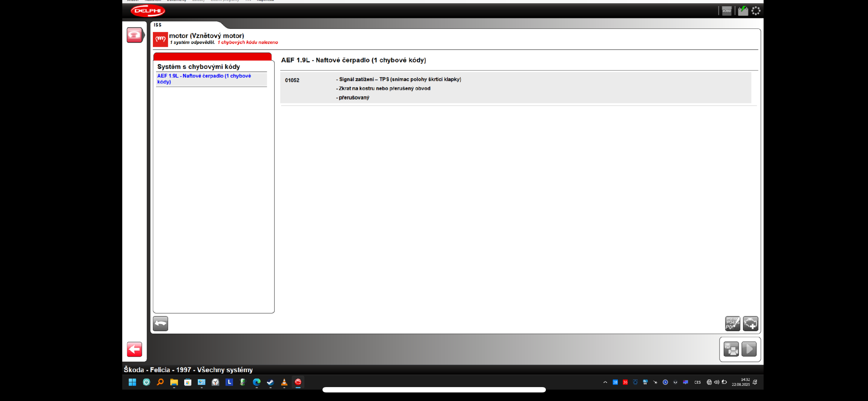Expand hidden system tray icons chevron
The height and width of the screenshot is (401, 868).
[605, 382]
